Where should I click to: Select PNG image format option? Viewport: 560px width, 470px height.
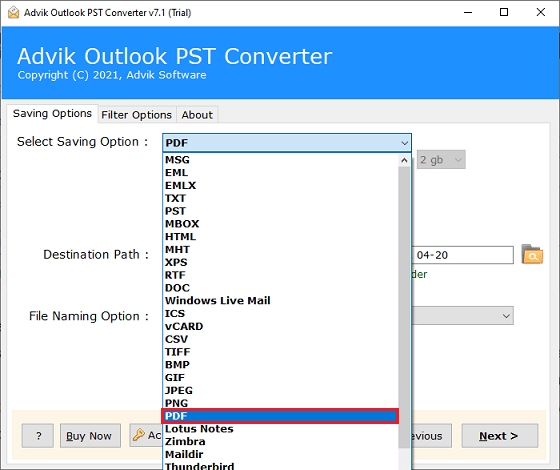pyautogui.click(x=280, y=403)
